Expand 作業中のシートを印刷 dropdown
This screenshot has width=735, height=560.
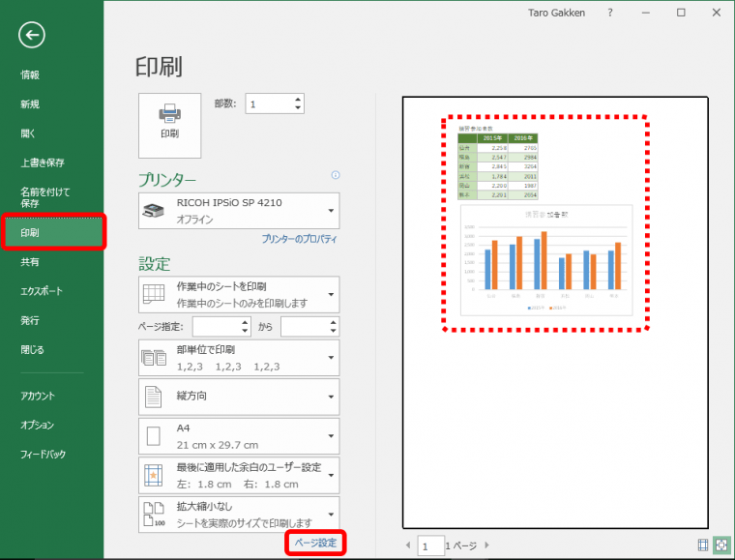click(239, 294)
